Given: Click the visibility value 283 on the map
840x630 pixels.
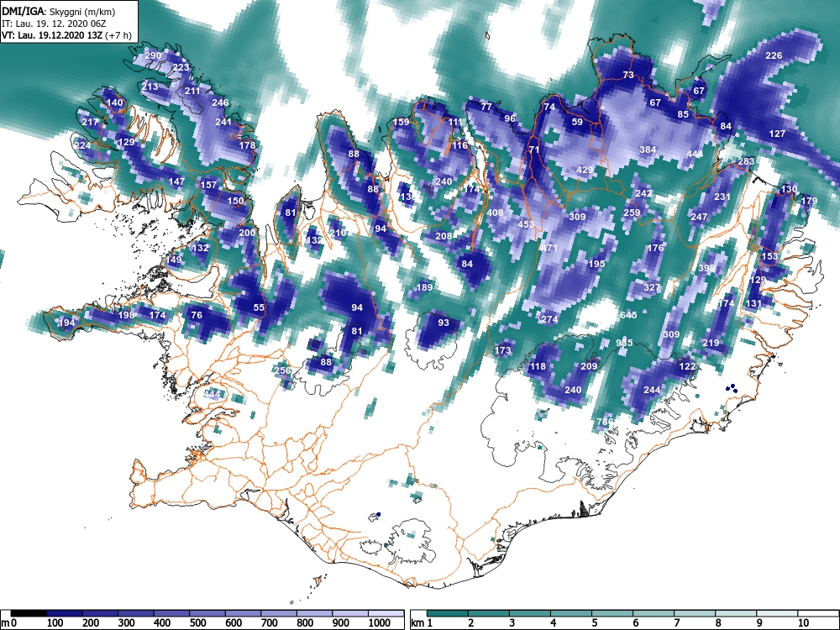Looking at the screenshot, I should coord(746,161).
